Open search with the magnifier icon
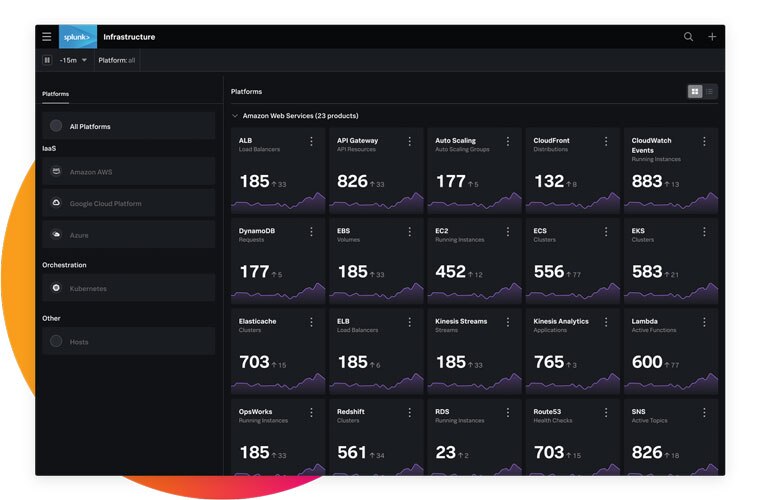The image size is (760, 500). pyautogui.click(x=688, y=37)
